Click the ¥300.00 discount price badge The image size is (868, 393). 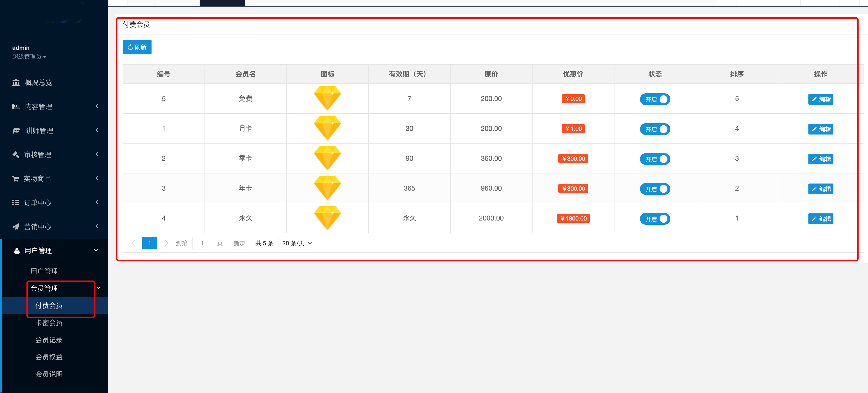click(573, 159)
